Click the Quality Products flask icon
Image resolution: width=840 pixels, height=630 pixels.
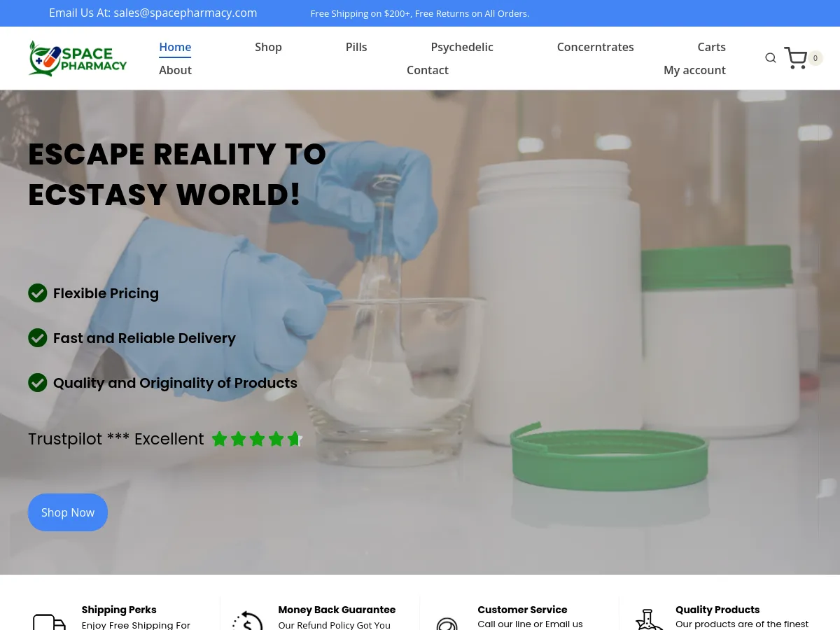pyautogui.click(x=649, y=620)
